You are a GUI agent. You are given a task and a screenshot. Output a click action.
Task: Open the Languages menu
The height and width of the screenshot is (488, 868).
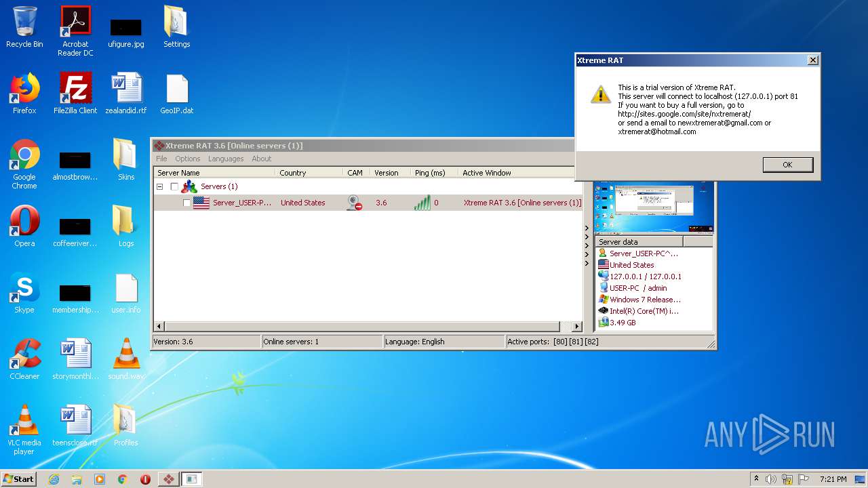click(x=226, y=159)
